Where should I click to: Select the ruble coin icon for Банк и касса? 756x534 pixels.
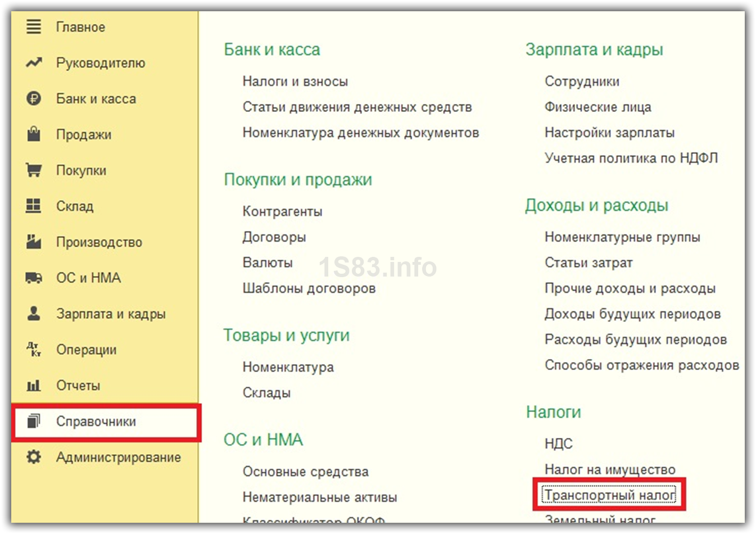[34, 98]
